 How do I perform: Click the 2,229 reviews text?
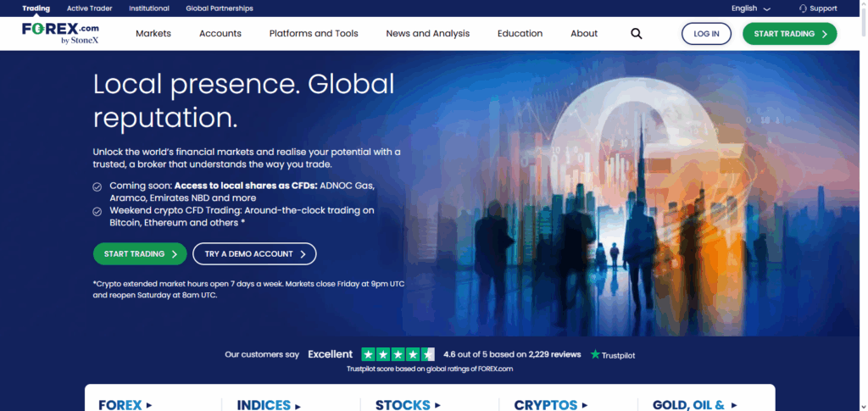click(554, 354)
